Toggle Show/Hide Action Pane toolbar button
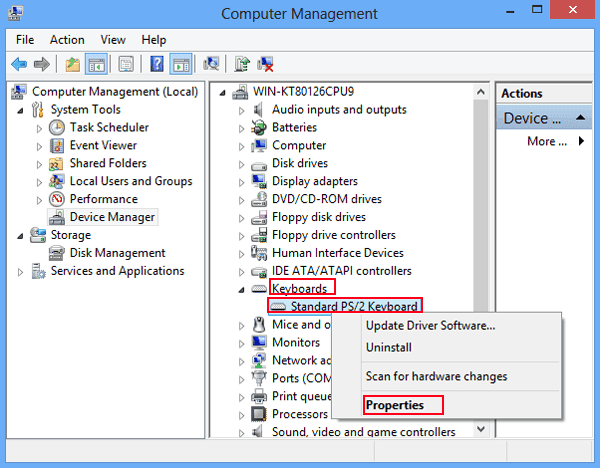Screen dimensions: 600x468 click(x=181, y=64)
